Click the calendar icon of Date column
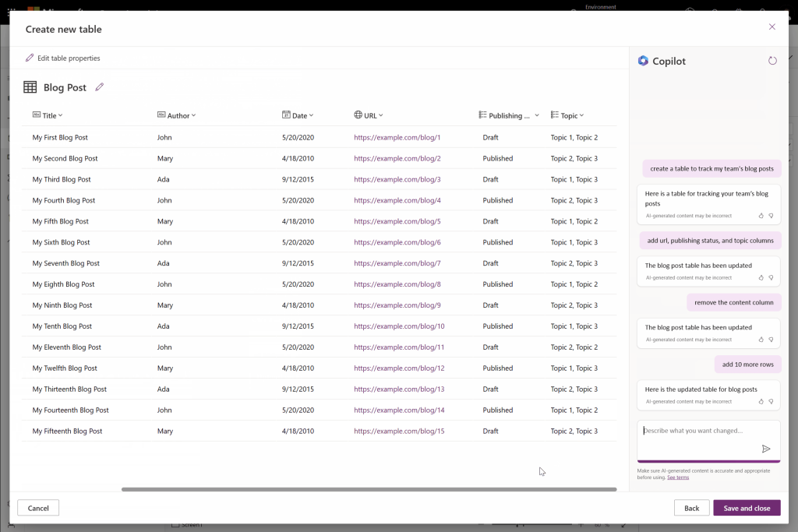 click(286, 115)
